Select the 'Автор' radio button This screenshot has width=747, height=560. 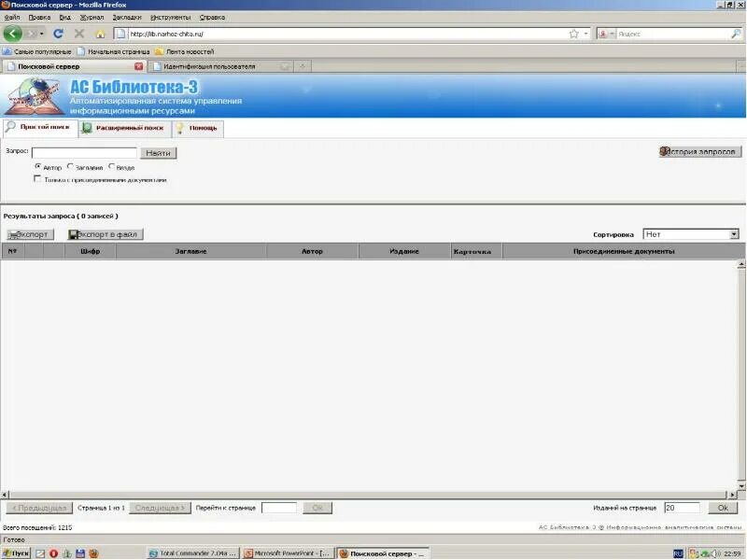pos(38,167)
